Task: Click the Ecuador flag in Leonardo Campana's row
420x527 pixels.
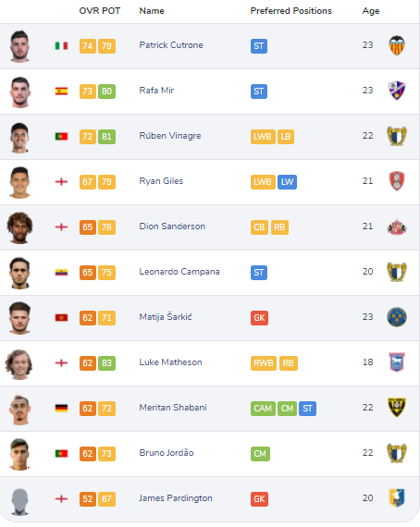Action: coord(61,272)
